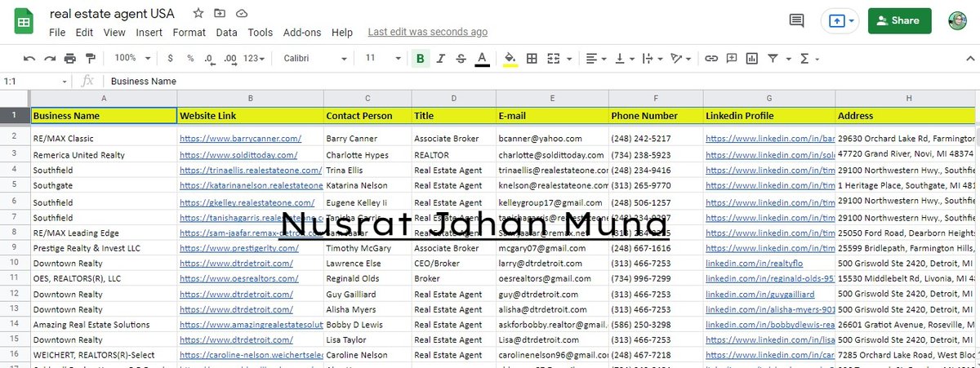Select column E header
This screenshot has width=980, height=368.
coord(552,98)
